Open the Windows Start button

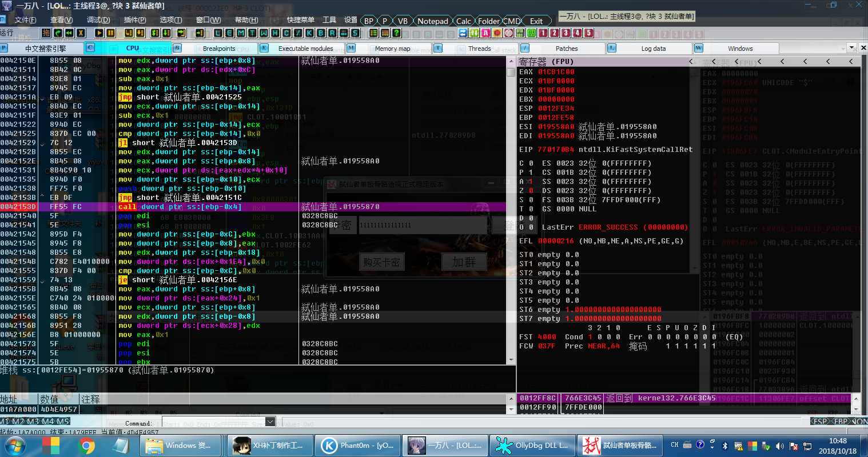tap(14, 446)
